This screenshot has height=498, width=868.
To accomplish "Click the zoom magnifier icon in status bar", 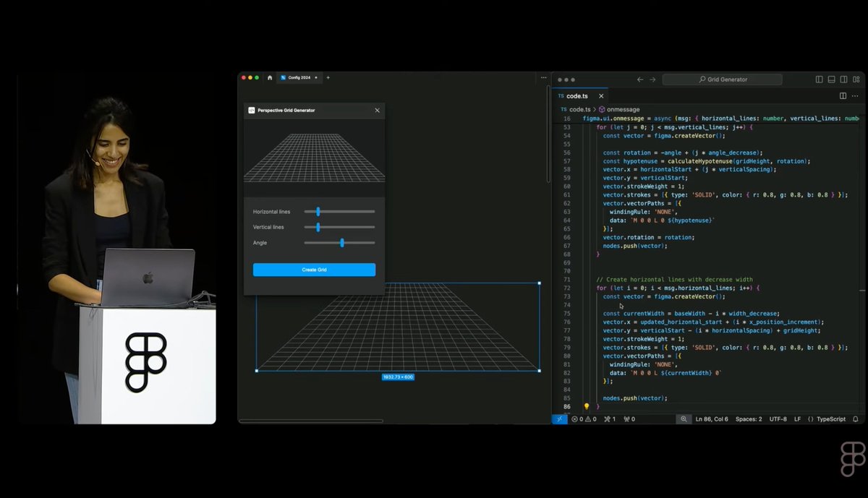I will coord(684,419).
